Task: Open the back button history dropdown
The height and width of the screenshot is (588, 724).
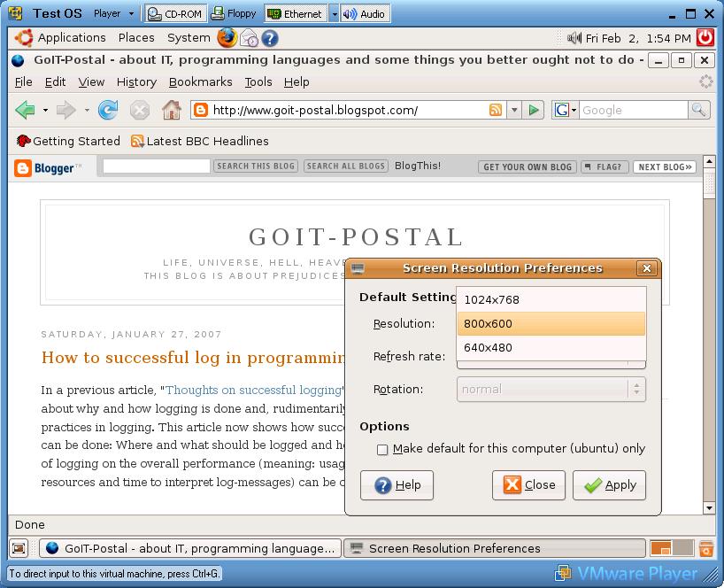Action: pos(45,110)
